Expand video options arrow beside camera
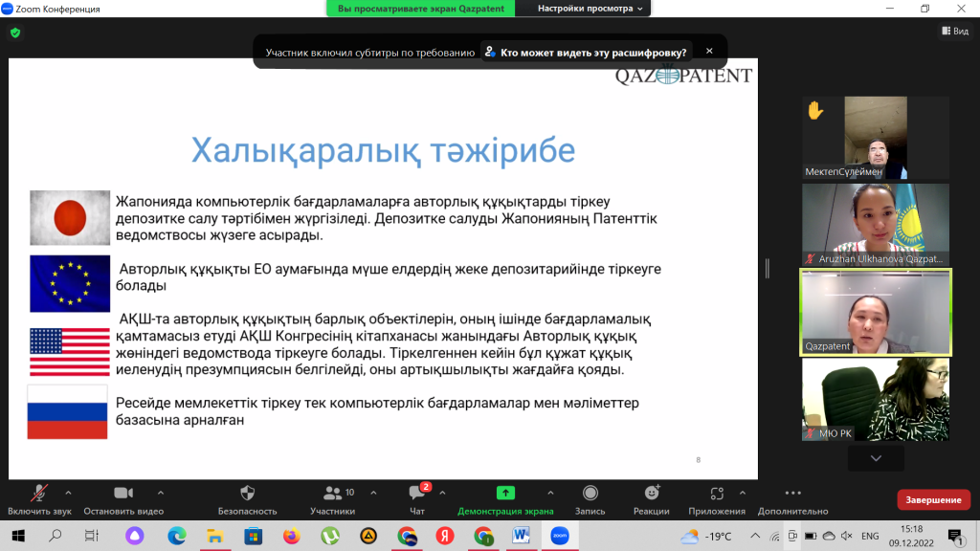Viewport: 980px width, 551px height. tap(159, 493)
